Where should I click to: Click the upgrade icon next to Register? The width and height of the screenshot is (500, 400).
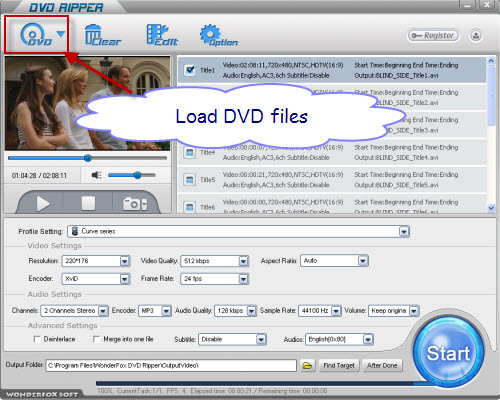click(476, 35)
